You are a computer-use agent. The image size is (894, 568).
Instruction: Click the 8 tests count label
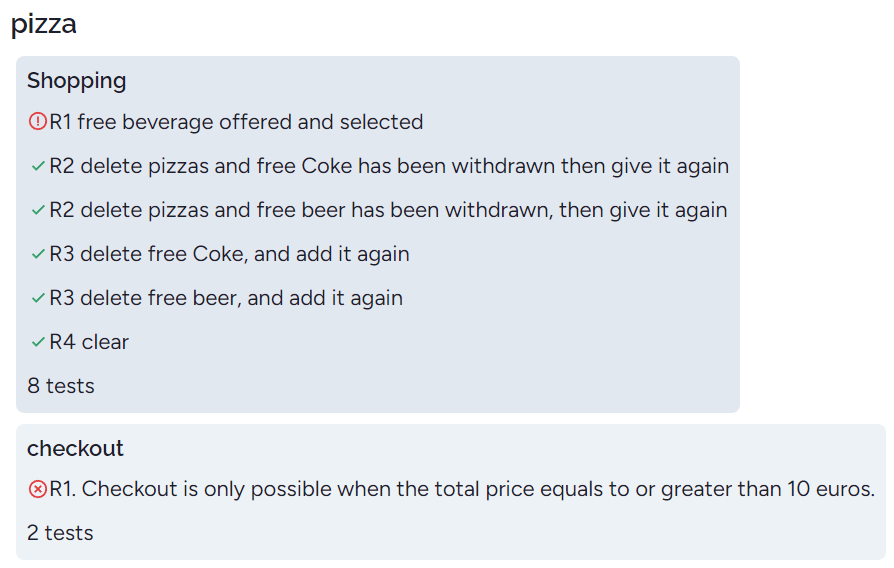pyautogui.click(x=60, y=386)
